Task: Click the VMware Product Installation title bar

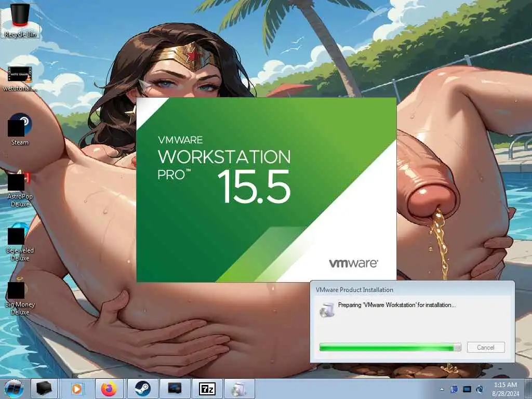Action: pos(412,290)
